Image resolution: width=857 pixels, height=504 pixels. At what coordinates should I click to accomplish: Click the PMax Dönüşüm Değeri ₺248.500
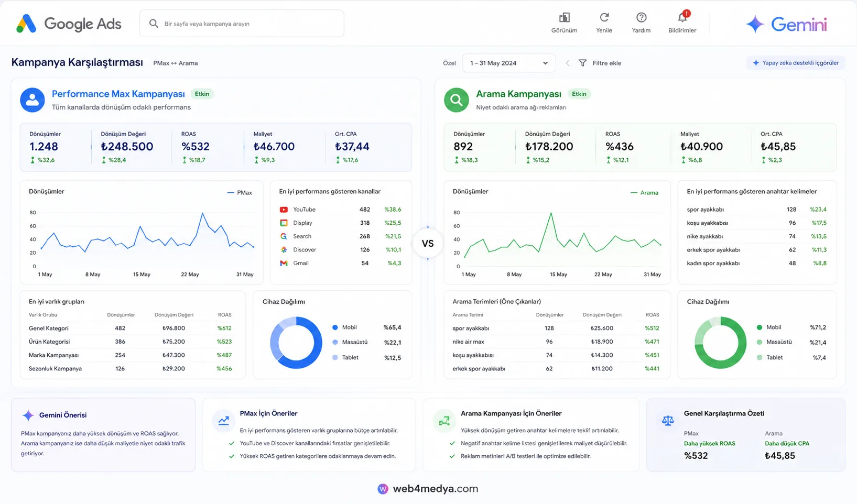pyautogui.click(x=127, y=147)
